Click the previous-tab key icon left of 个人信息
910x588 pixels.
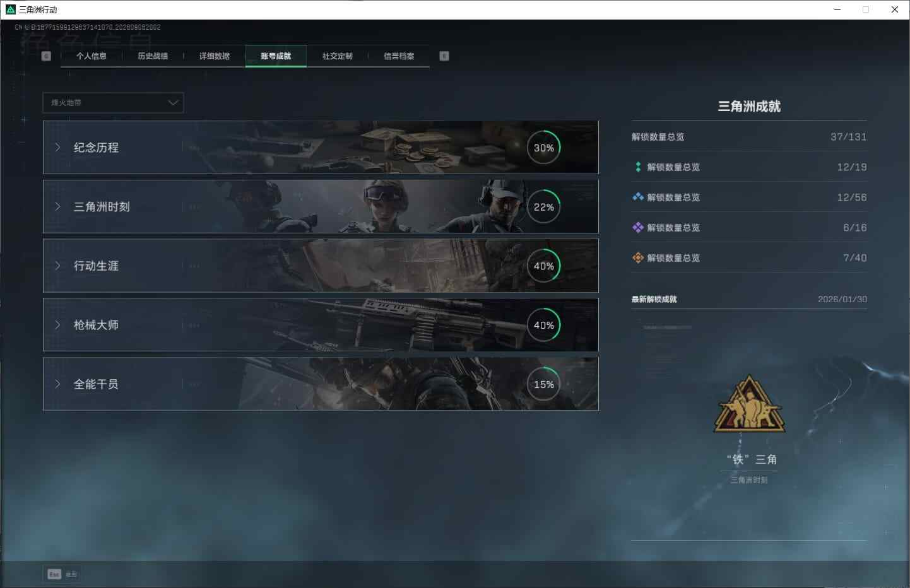pyautogui.click(x=46, y=56)
